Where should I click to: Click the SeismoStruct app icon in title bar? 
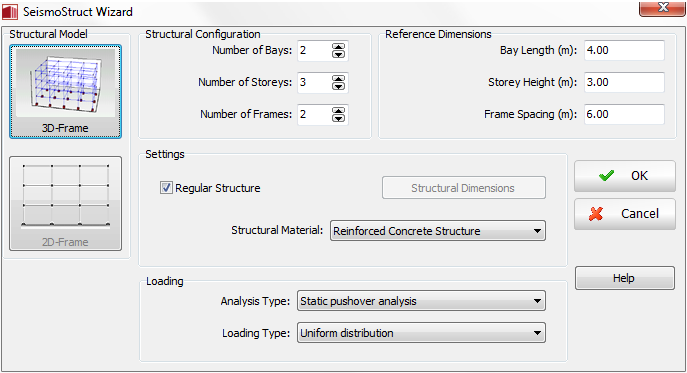coord(10,11)
